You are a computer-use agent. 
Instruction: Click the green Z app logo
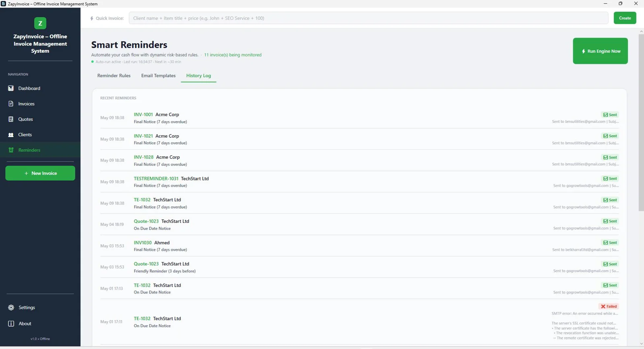40,23
